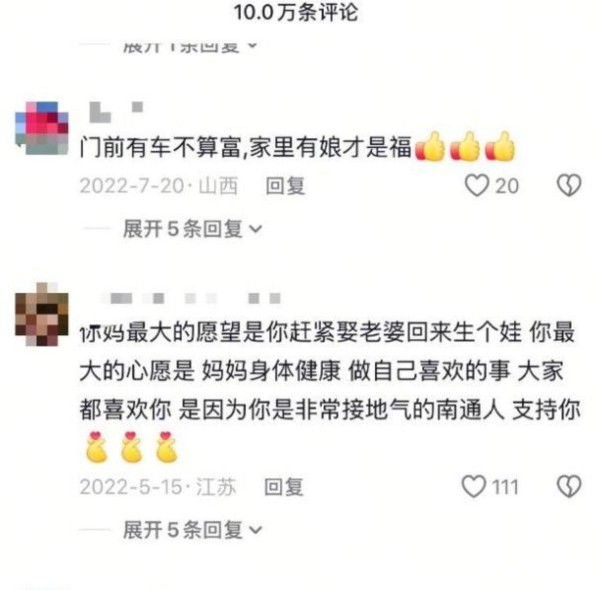Like the Shanxi comment with 20 likes

point(476,186)
